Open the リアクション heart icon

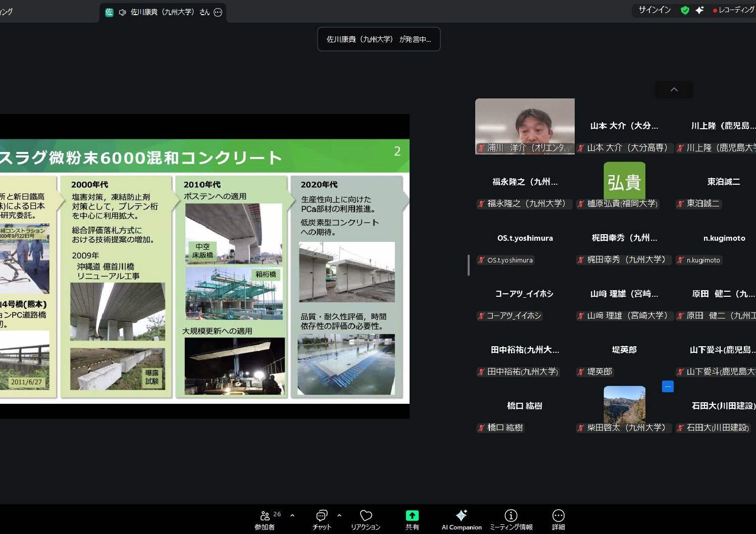pos(366,515)
